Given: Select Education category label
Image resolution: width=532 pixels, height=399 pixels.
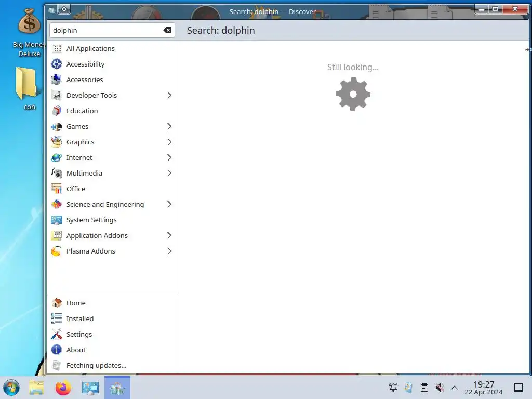Looking at the screenshot, I should point(82,111).
